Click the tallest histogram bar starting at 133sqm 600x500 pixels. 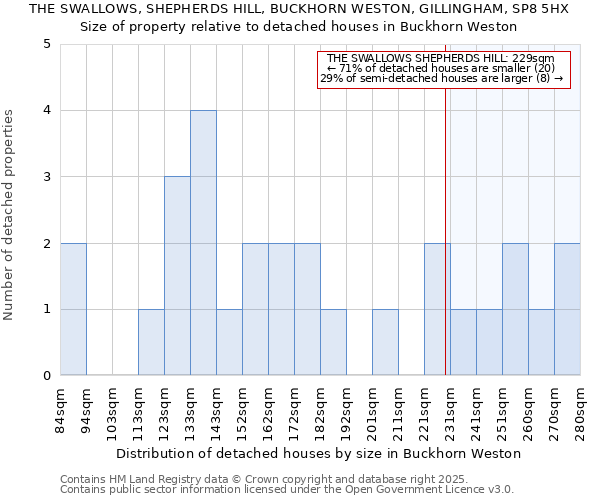click(x=204, y=243)
